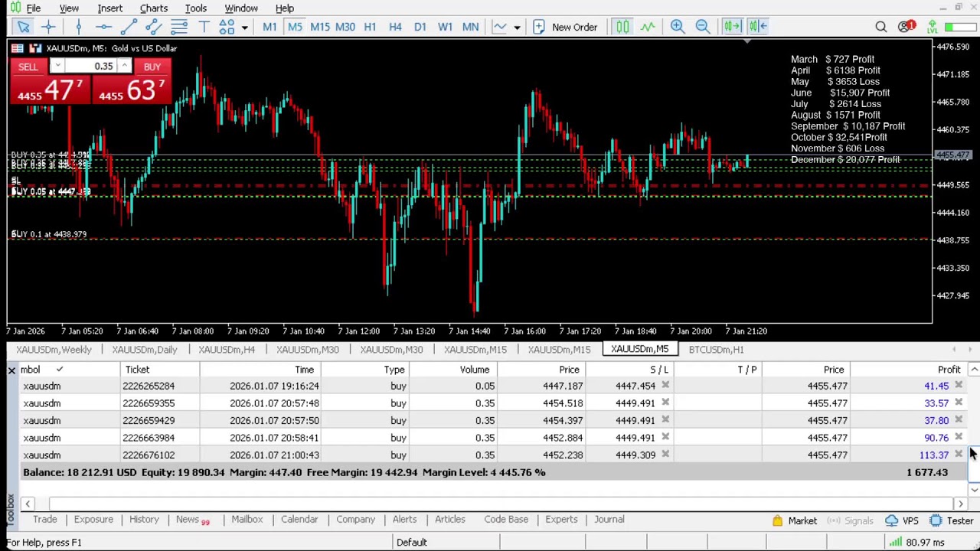
Task: Close the position with profit 113.37
Action: tap(959, 455)
